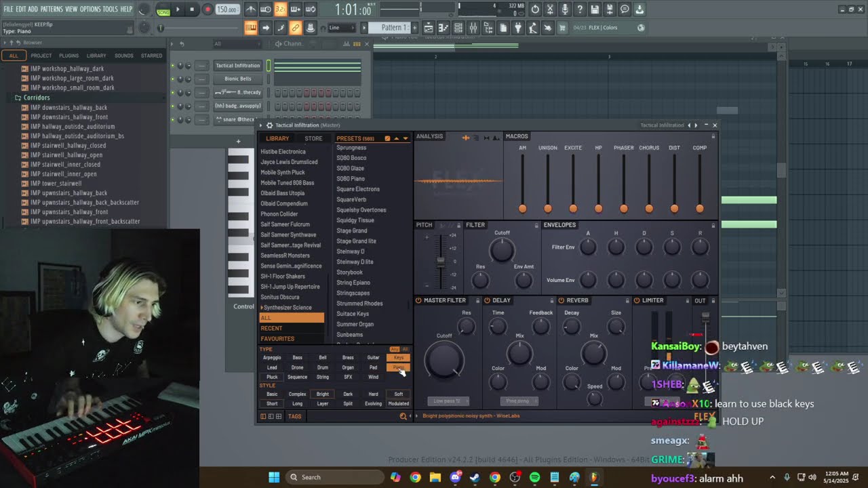Toggle the Bright style filter
The image size is (868, 488).
point(323,394)
